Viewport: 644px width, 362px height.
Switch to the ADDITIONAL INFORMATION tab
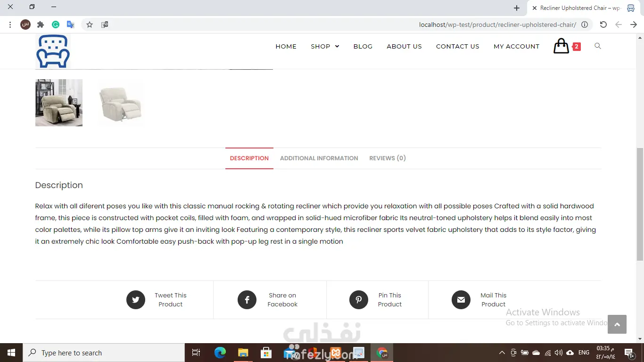coord(319,158)
